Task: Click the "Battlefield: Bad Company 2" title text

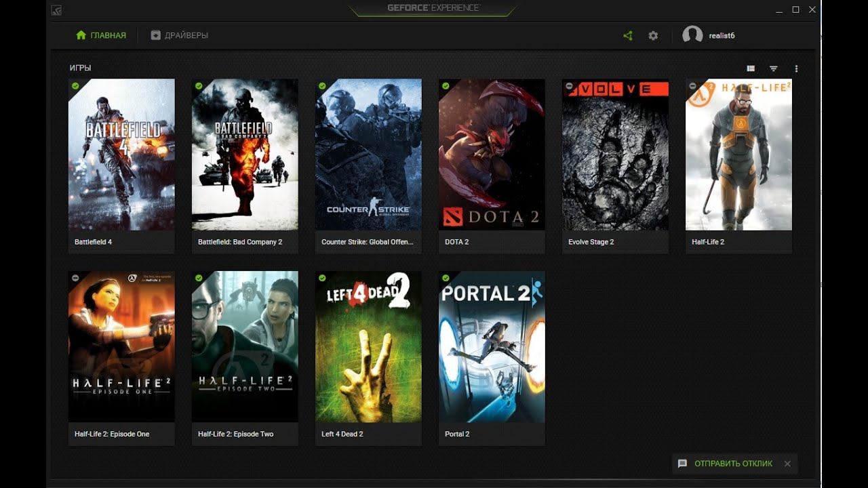Action: 240,242
